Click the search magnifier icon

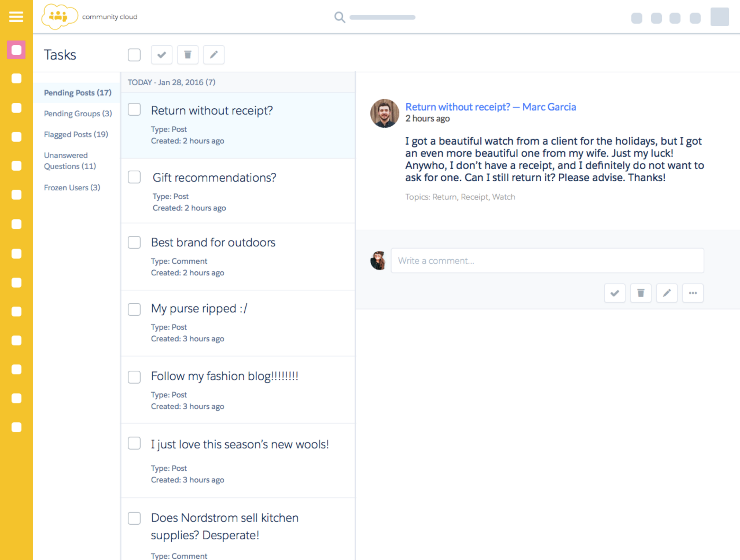click(x=340, y=17)
